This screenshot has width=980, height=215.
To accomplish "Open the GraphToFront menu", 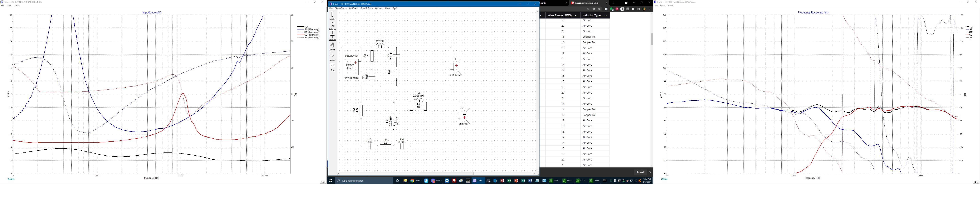I will click(x=366, y=8).
